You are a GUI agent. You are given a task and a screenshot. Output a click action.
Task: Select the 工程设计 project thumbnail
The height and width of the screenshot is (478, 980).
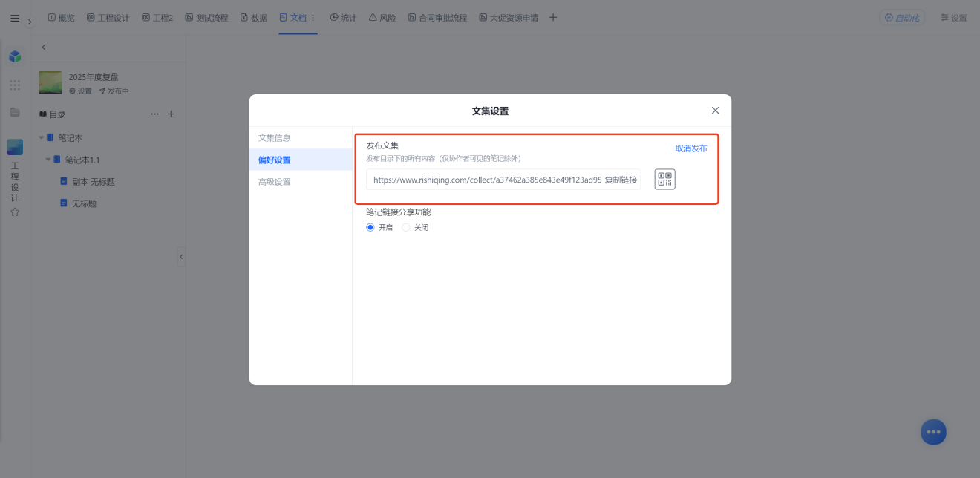point(15,147)
